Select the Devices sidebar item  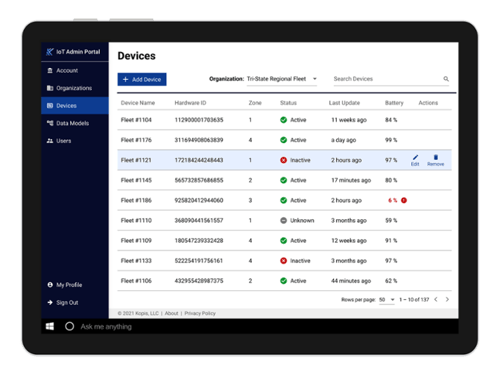coord(75,106)
